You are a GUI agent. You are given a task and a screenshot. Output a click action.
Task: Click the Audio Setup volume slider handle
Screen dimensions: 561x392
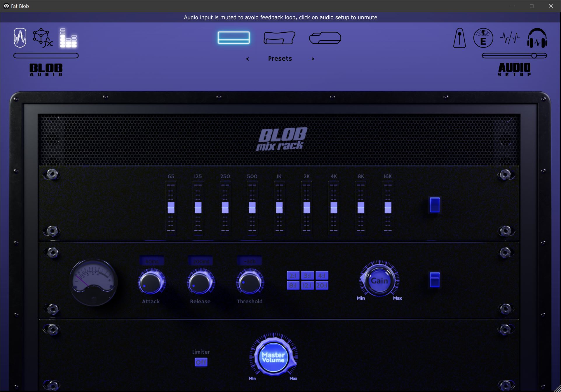point(534,55)
